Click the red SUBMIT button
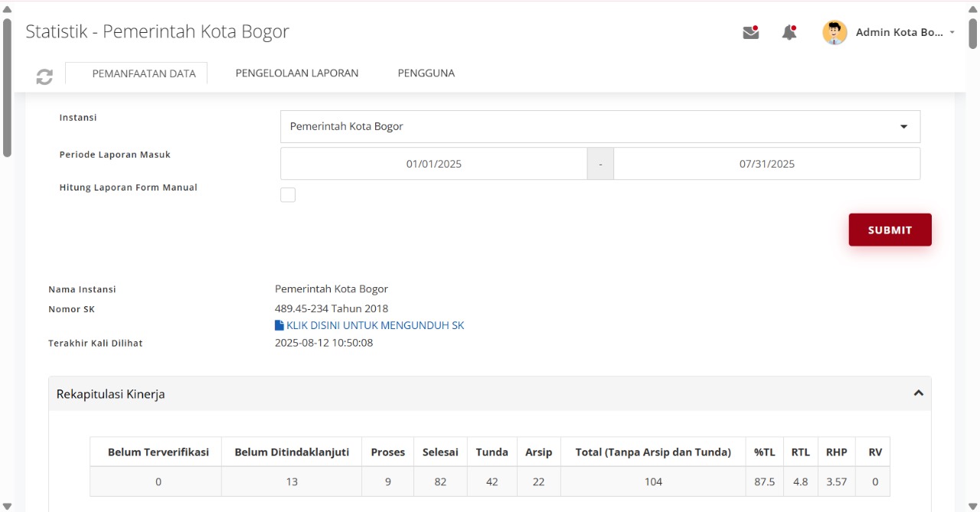 [890, 230]
